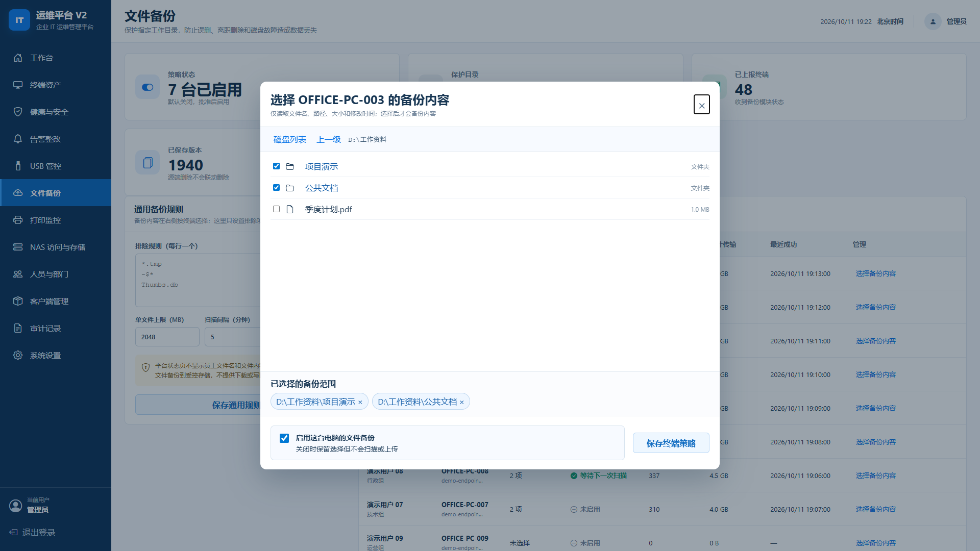Click the 单文件上限 input field

[x=167, y=337]
